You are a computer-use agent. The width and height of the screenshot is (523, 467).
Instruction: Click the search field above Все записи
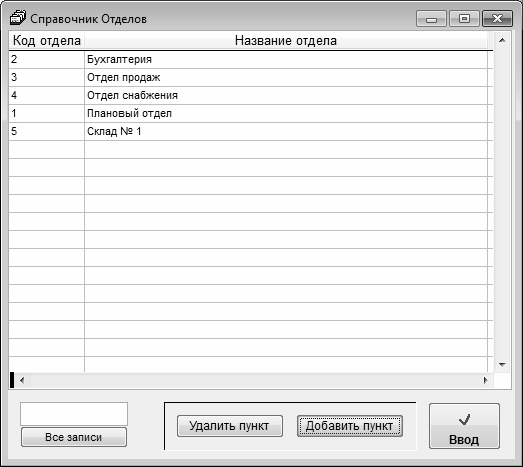(x=74, y=414)
